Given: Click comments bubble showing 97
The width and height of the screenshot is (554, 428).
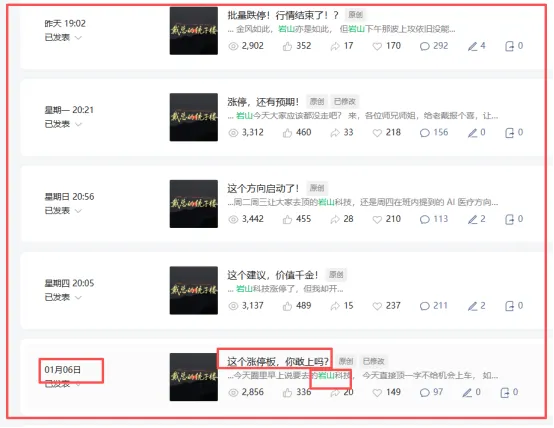Looking at the screenshot, I should click(x=424, y=393).
